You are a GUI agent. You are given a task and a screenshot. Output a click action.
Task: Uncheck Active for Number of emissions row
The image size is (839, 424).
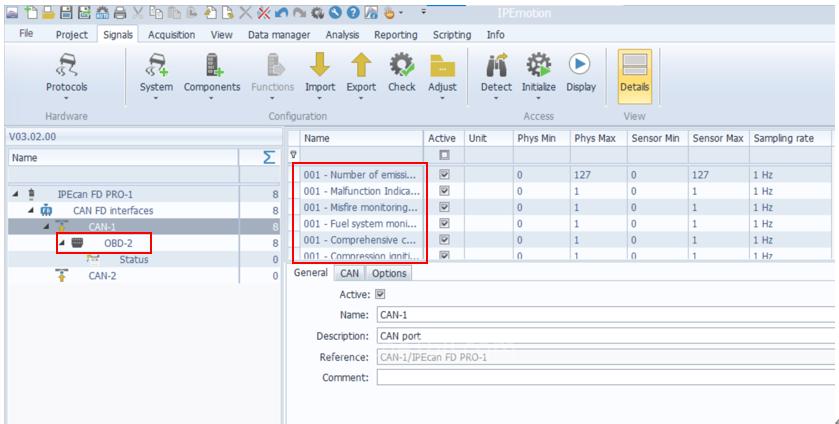click(x=444, y=174)
